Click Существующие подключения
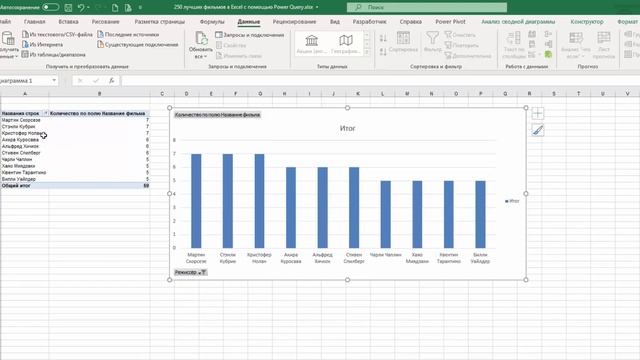 tap(138, 44)
